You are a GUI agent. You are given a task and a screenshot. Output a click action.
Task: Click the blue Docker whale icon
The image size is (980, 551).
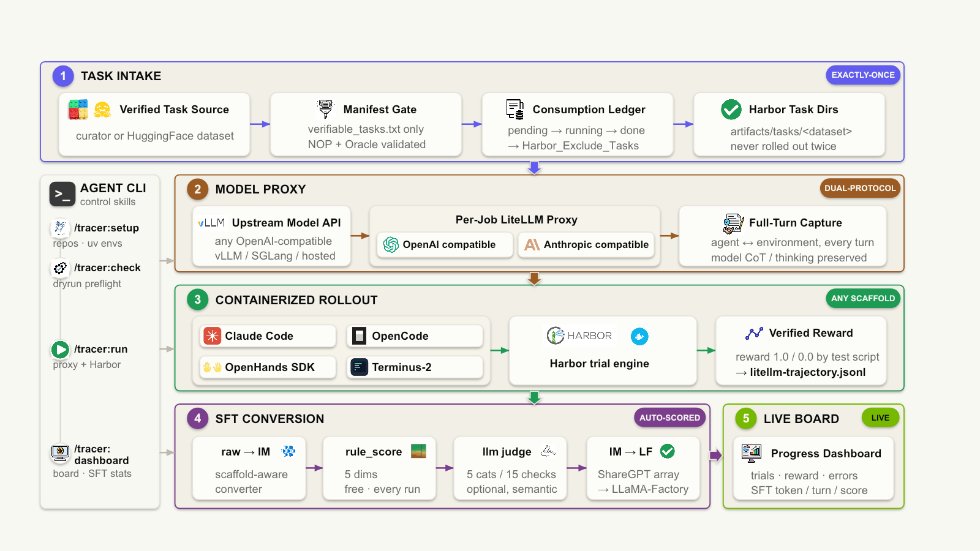click(x=639, y=336)
